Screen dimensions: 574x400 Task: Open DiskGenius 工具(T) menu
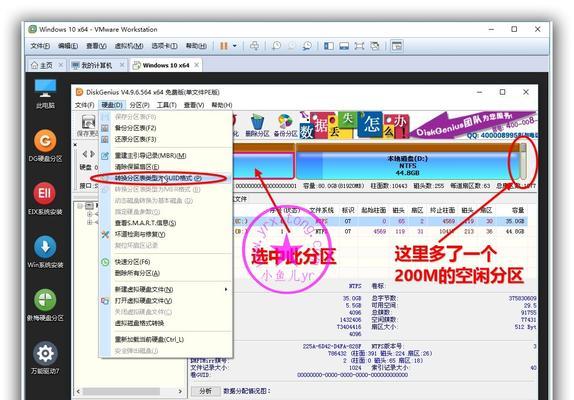(167, 105)
